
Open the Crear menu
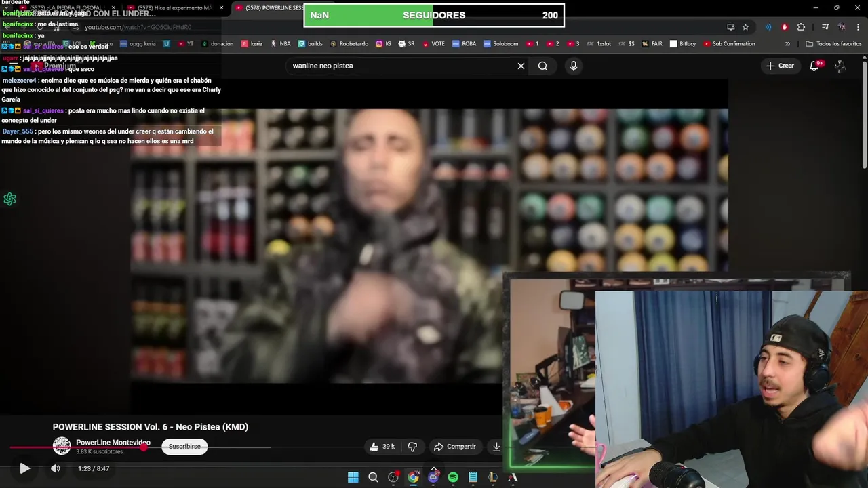tap(780, 66)
